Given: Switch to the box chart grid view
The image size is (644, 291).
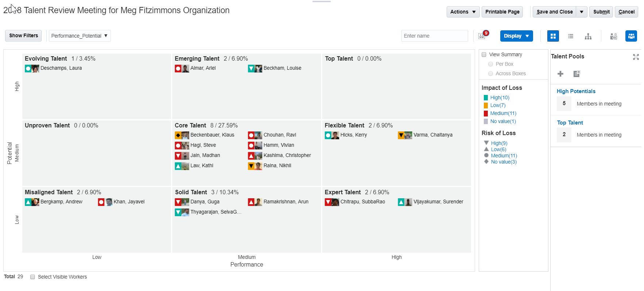Looking at the screenshot, I should pyautogui.click(x=553, y=36).
